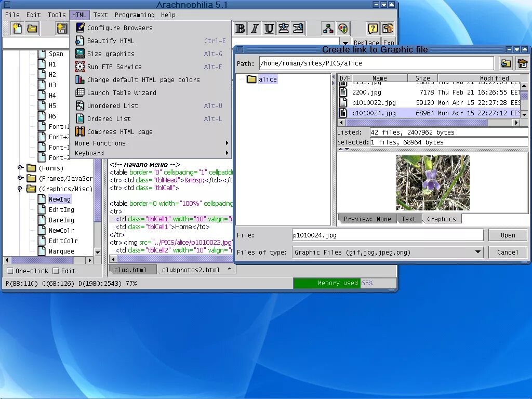
Task: Select file p1010024.jpg in list
Action: (x=429, y=113)
